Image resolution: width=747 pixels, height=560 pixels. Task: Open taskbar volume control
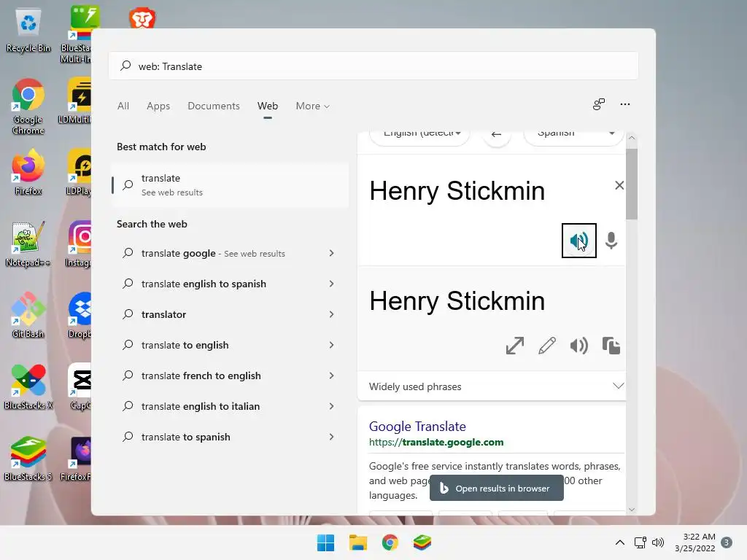pos(658,542)
